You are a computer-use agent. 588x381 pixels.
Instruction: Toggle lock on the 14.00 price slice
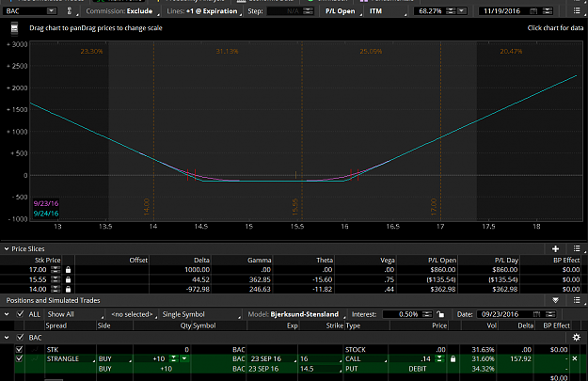68,289
